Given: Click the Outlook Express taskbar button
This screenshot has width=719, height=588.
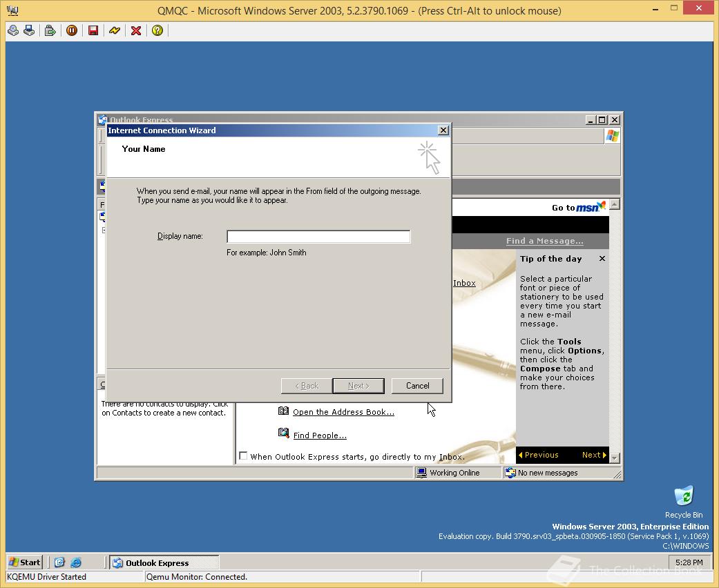Looking at the screenshot, I should [x=164, y=562].
